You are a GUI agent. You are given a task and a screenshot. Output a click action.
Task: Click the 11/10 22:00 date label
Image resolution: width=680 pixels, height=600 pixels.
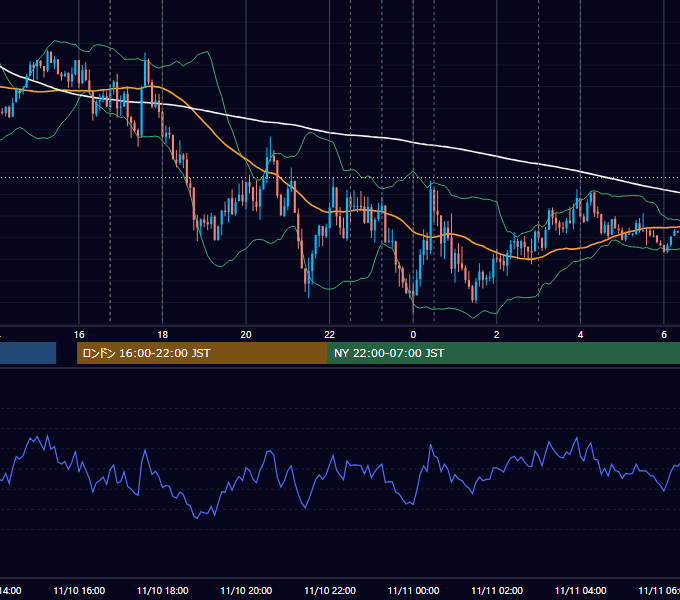(330, 590)
